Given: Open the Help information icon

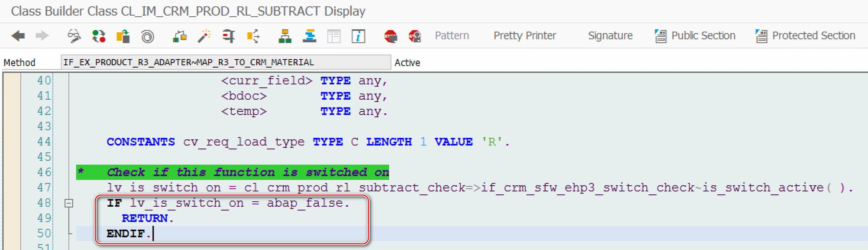Looking at the screenshot, I should coord(358,36).
